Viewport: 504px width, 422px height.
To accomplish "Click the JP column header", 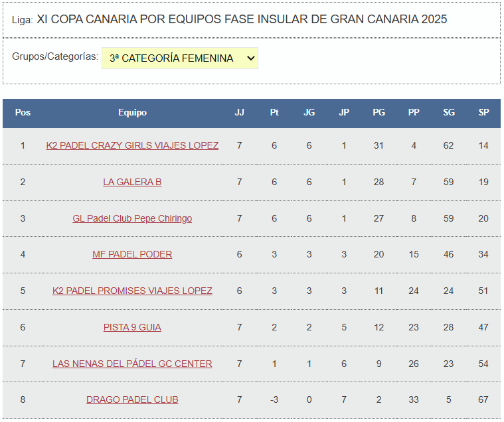I will coord(344,113).
